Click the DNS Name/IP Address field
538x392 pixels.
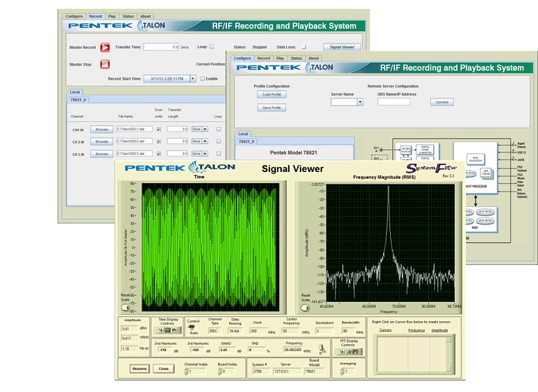click(394, 102)
